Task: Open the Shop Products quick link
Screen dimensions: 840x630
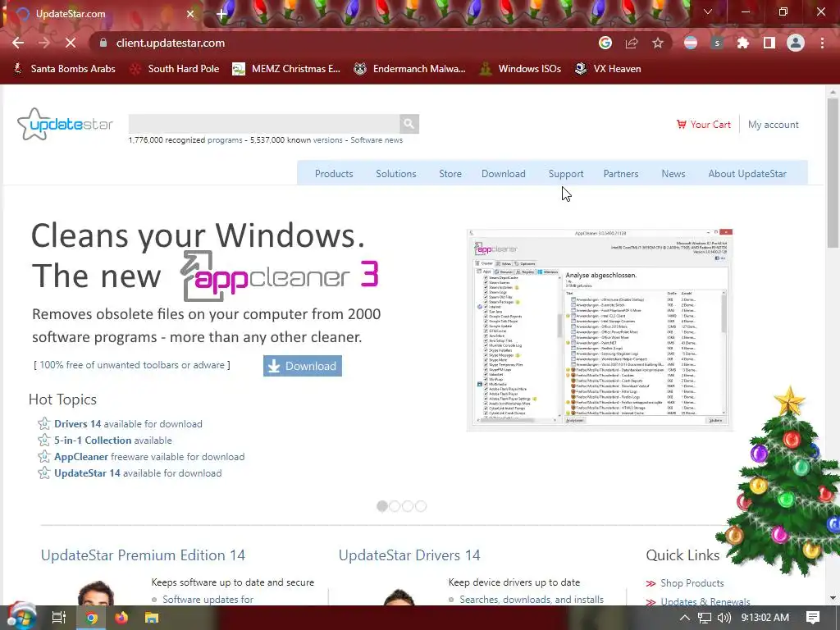Action: pyautogui.click(x=692, y=583)
